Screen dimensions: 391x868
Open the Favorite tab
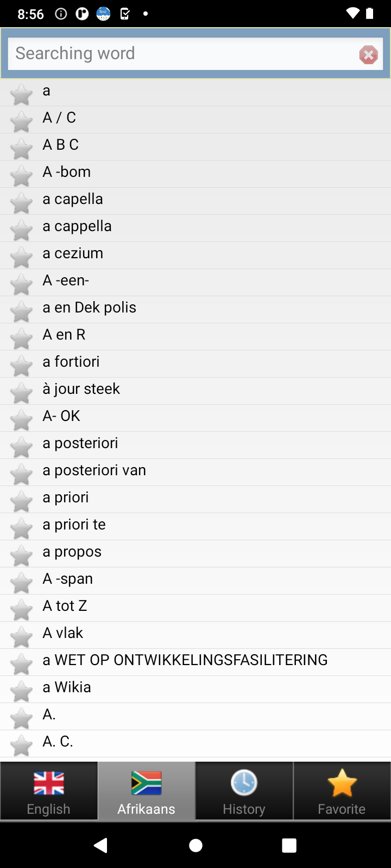[x=342, y=791]
